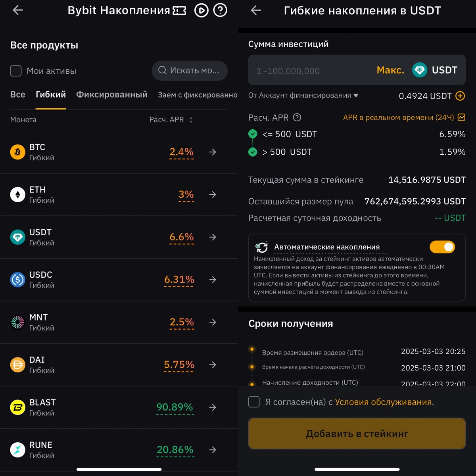Viewport: 476px width, 476px height.
Task: Disable Автоматические накопления toggle
Action: click(442, 247)
